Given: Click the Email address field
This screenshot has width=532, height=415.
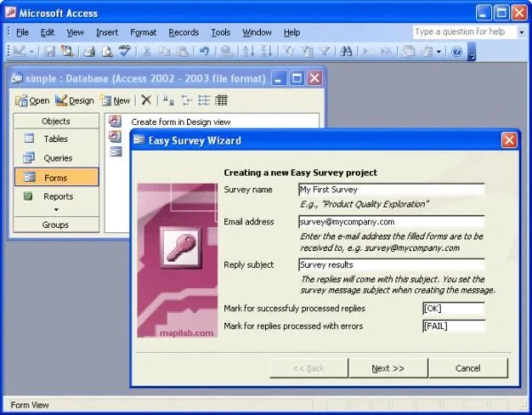Looking at the screenshot, I should click(392, 222).
